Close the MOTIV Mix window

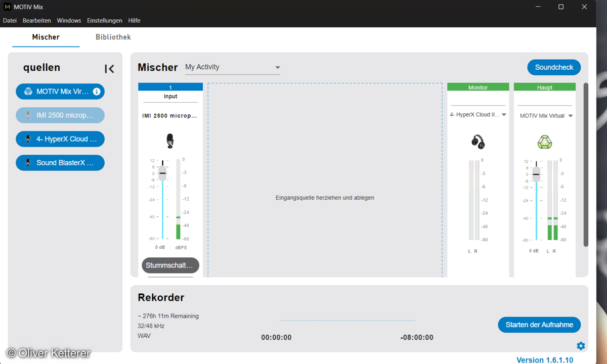click(x=584, y=7)
